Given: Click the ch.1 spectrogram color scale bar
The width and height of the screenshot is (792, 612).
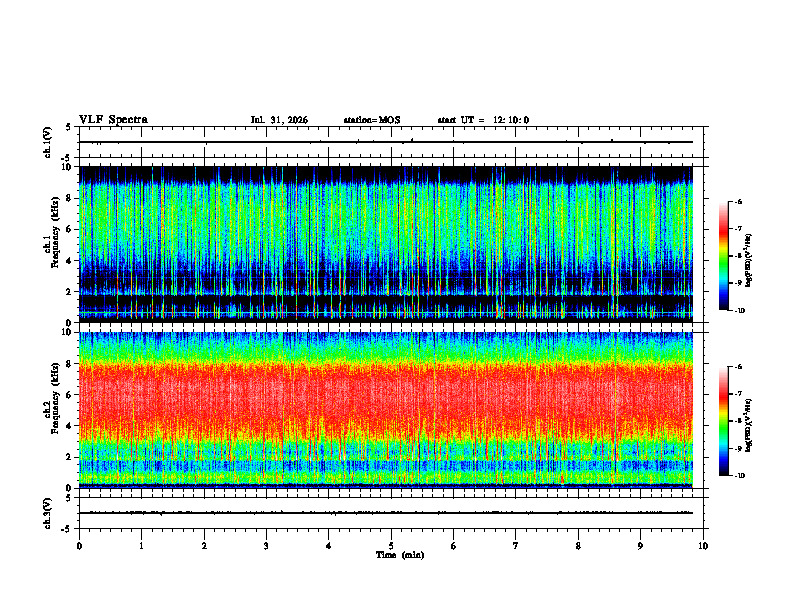Looking at the screenshot, I should pyautogui.click(x=723, y=256).
